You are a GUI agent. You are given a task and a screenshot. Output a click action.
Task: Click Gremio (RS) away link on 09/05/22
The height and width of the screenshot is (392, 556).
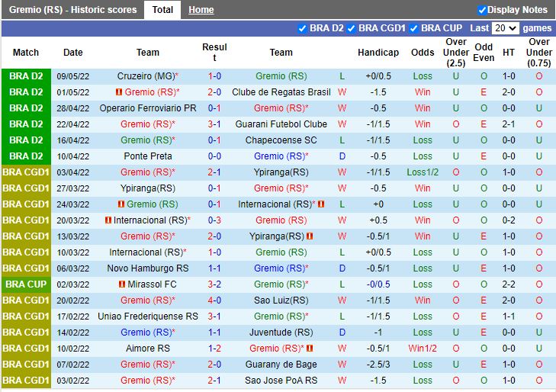point(281,76)
